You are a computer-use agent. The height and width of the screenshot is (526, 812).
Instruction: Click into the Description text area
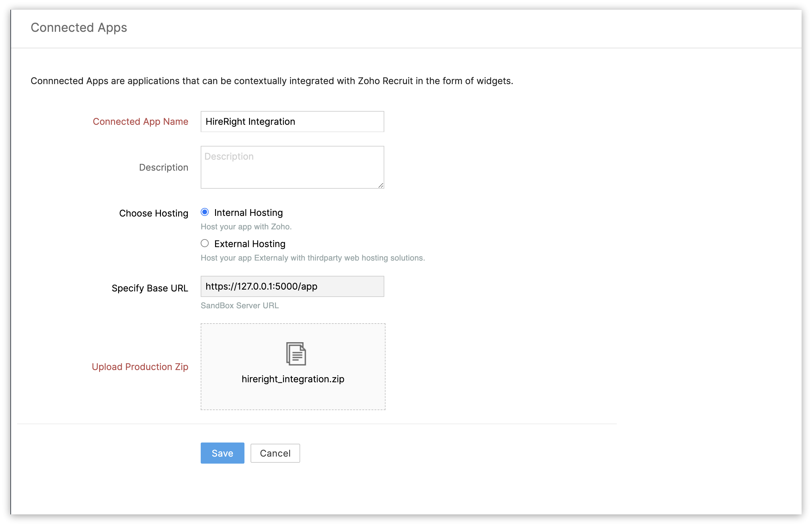click(x=292, y=167)
